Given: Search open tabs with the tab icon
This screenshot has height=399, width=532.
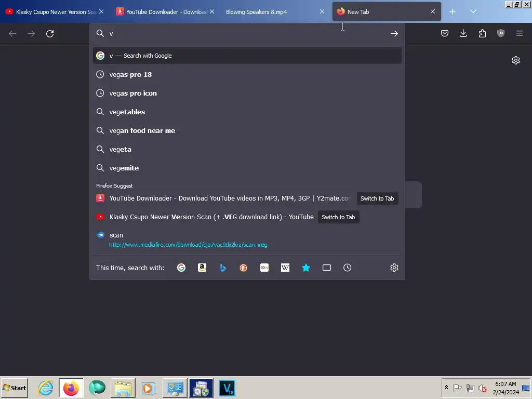Looking at the screenshot, I should point(326,268).
